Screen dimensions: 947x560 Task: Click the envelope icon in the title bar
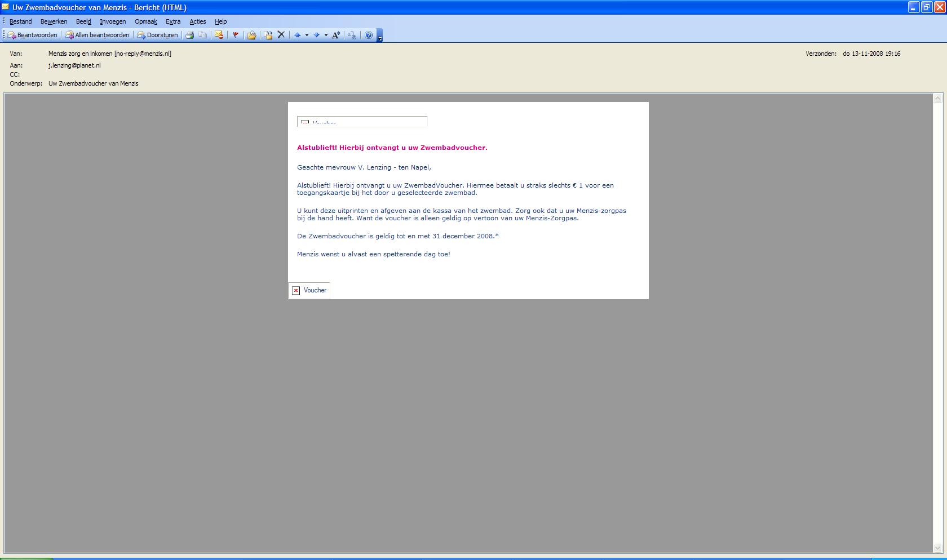(6, 7)
